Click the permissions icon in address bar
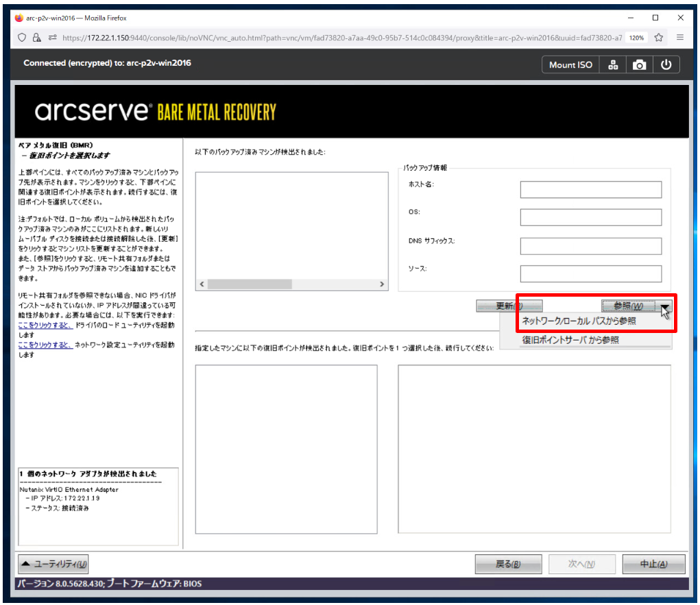This screenshot has height=605, width=700. click(x=52, y=38)
